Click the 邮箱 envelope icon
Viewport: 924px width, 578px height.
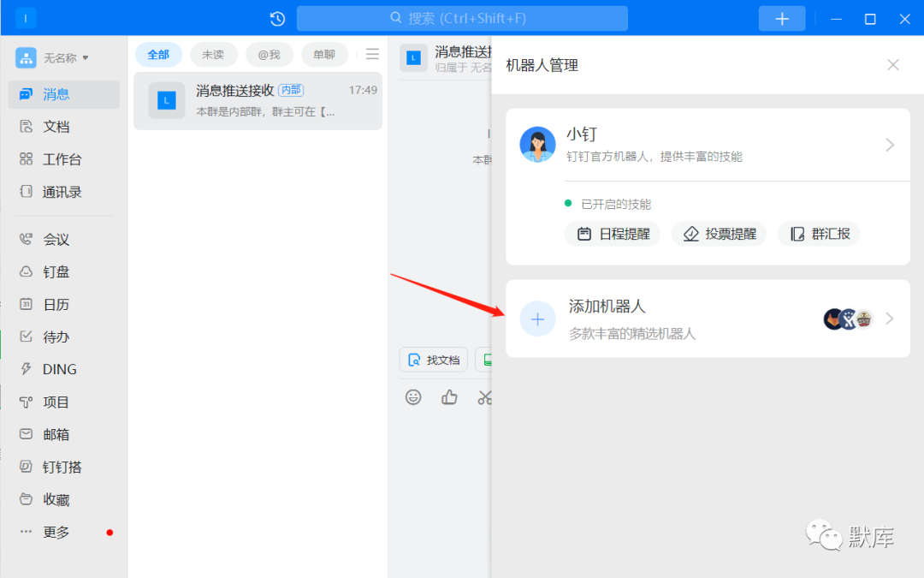(x=26, y=434)
